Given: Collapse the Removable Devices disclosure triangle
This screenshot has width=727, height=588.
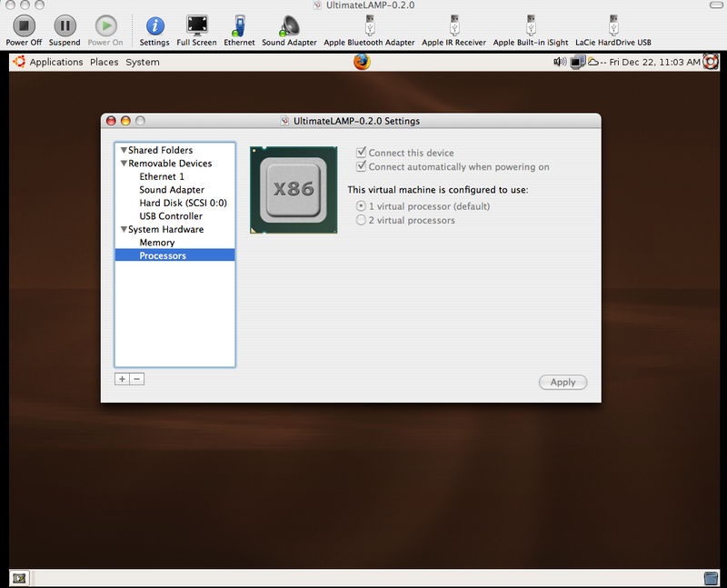Looking at the screenshot, I should click(124, 164).
